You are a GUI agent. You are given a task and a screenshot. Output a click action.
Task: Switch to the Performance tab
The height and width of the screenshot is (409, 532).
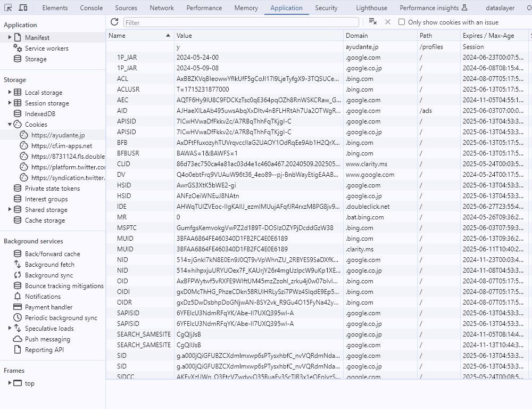tap(204, 8)
